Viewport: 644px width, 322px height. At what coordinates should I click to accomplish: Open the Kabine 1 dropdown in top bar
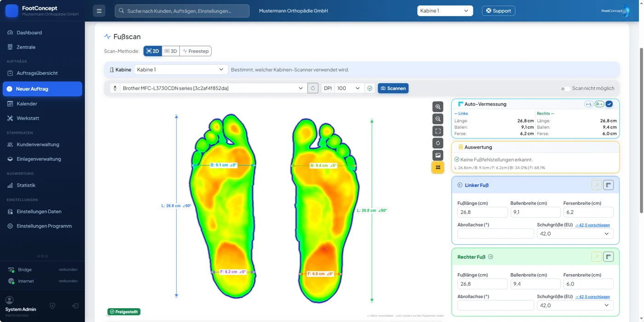(x=445, y=11)
